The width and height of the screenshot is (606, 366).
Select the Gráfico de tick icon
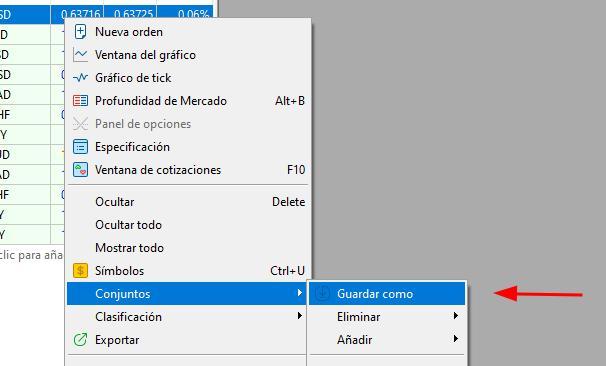click(x=80, y=78)
